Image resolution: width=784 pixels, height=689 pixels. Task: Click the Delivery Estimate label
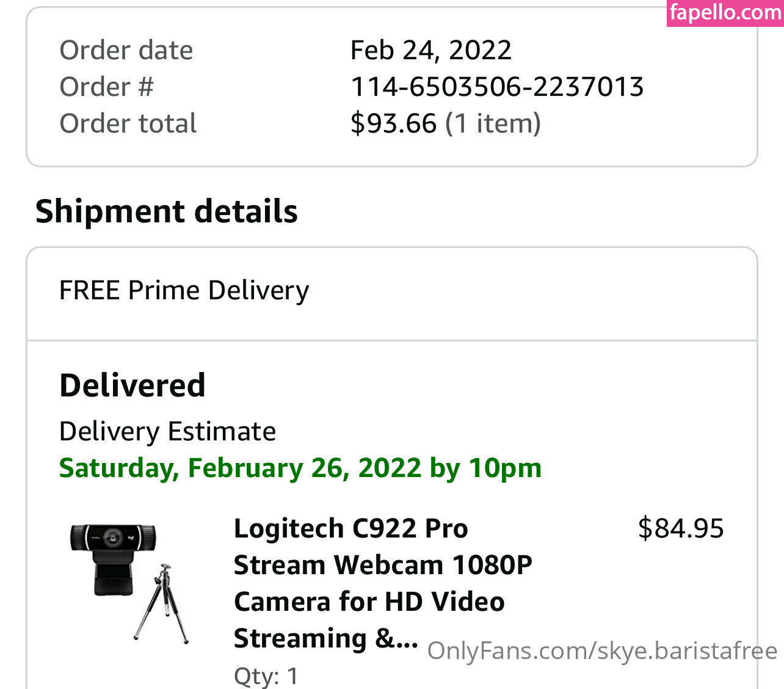pos(167,432)
